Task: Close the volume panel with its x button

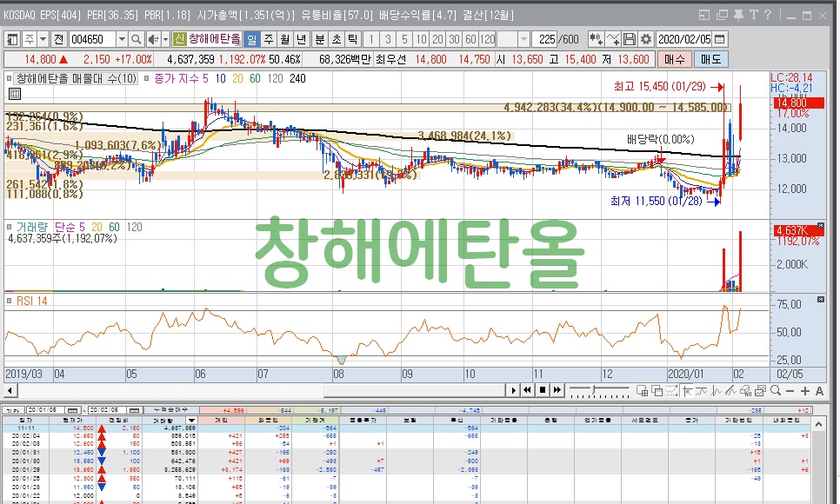Action: [x=821, y=225]
